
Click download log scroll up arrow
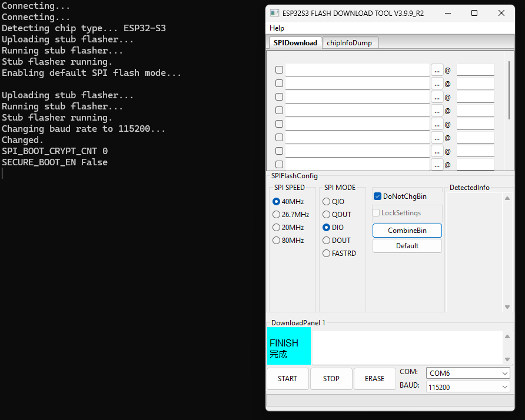pyautogui.click(x=507, y=336)
